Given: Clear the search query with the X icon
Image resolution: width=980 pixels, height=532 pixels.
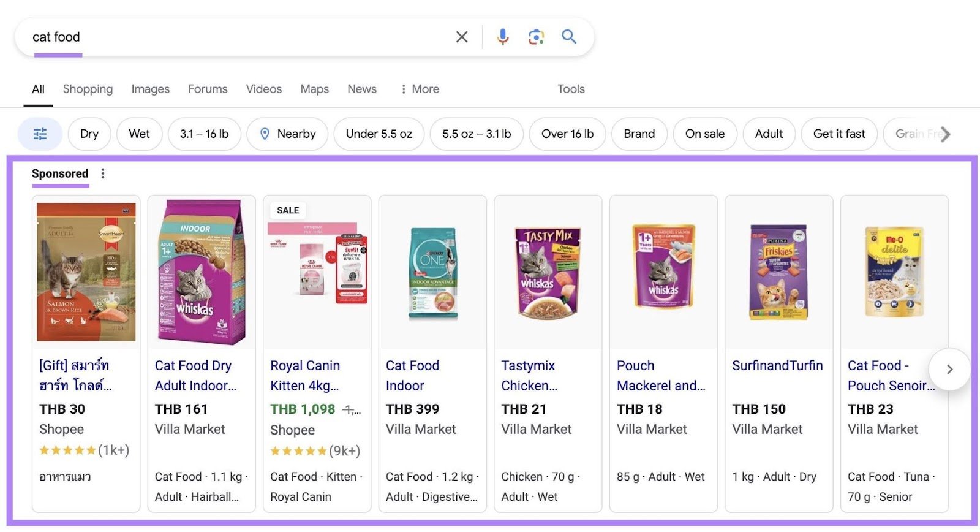Looking at the screenshot, I should [461, 37].
